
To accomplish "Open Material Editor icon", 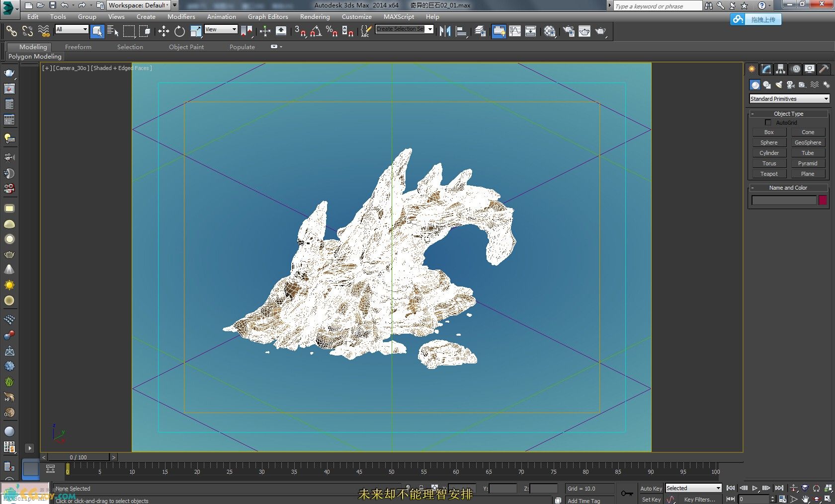I will (549, 31).
